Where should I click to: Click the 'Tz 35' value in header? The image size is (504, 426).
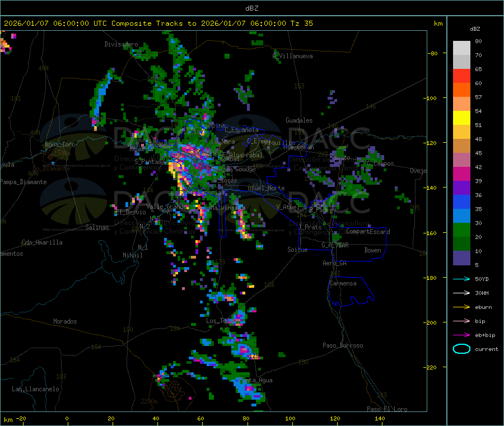click(x=301, y=24)
